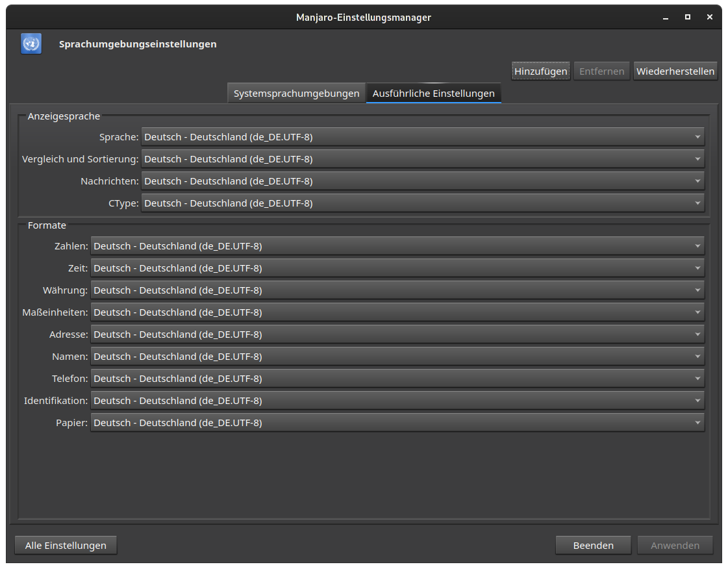The height and width of the screenshot is (569, 728).
Task: Select the Ausführliche Einstellungen tab
Action: pyautogui.click(x=433, y=94)
